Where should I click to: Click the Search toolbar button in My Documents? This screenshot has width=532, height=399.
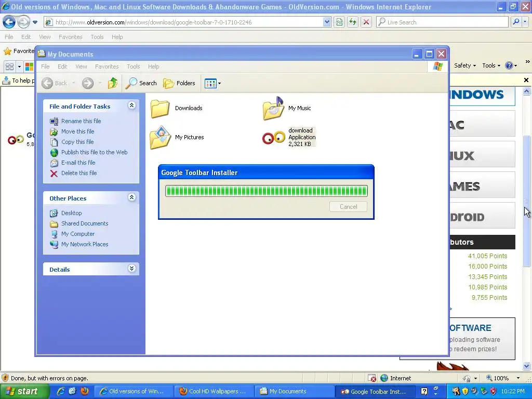pyautogui.click(x=141, y=83)
